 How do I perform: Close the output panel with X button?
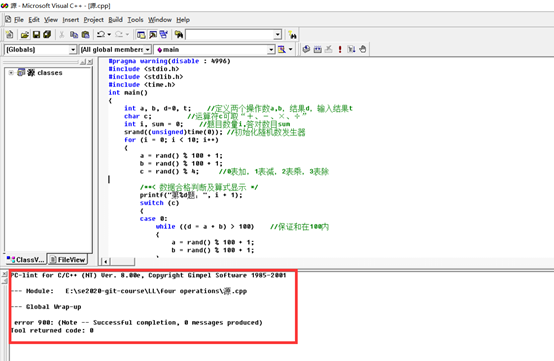4,274
